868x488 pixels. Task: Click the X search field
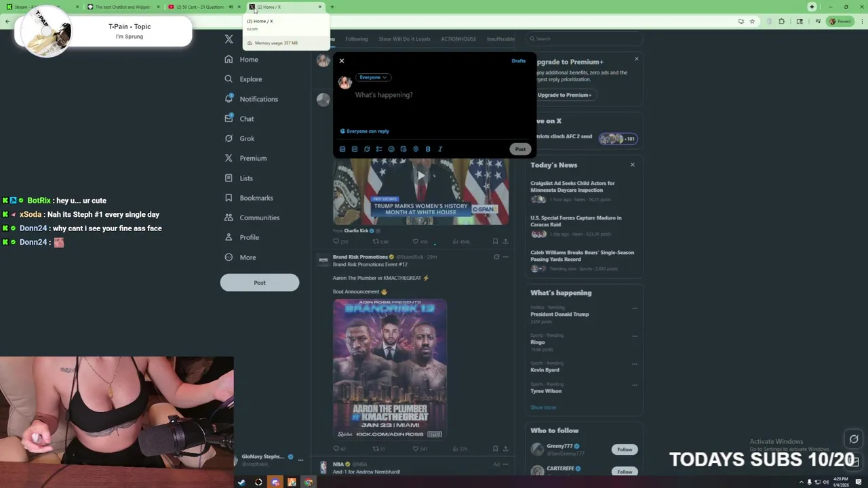[x=585, y=39]
